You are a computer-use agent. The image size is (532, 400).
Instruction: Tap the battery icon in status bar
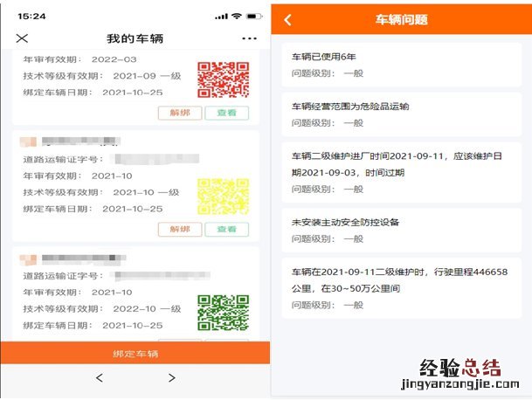254,16
